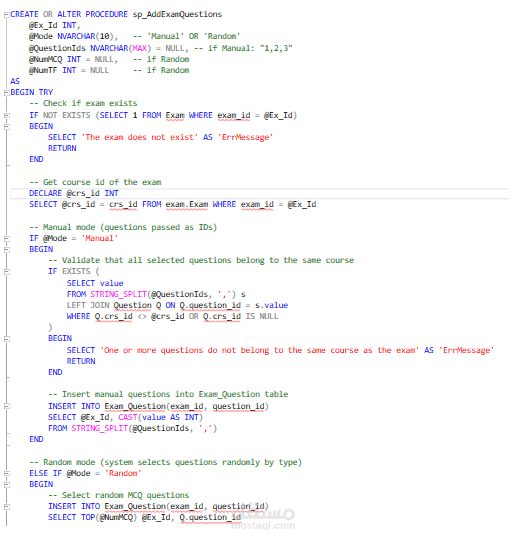The height and width of the screenshot is (542, 527).
Task: Fold the IF @Mode = 'Manual' statement
Action: click(x=7, y=239)
